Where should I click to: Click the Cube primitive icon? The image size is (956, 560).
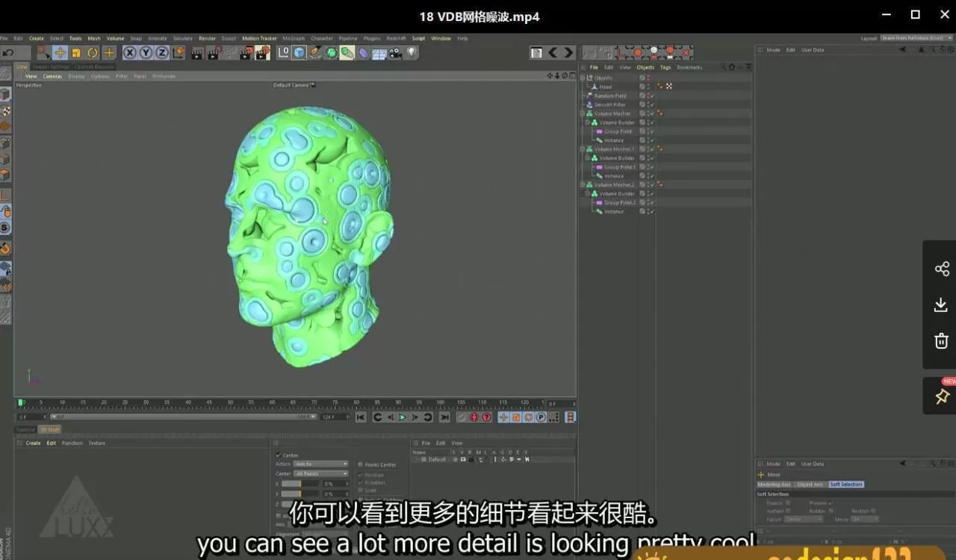coord(299,53)
